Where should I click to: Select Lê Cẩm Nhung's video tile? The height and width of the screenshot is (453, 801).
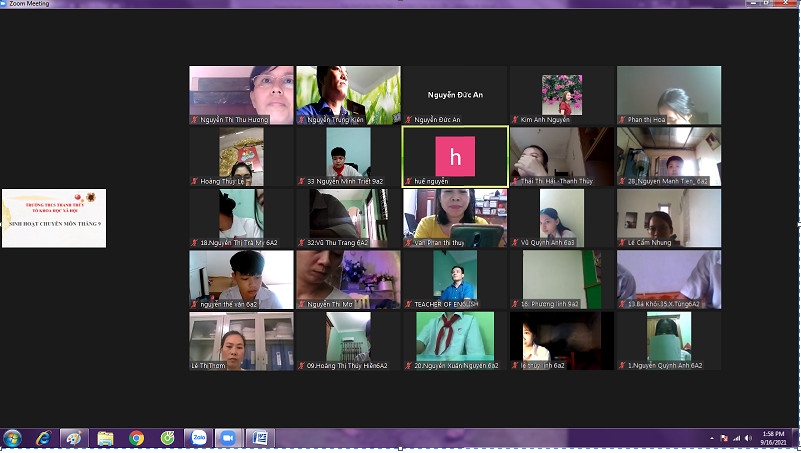[668, 217]
